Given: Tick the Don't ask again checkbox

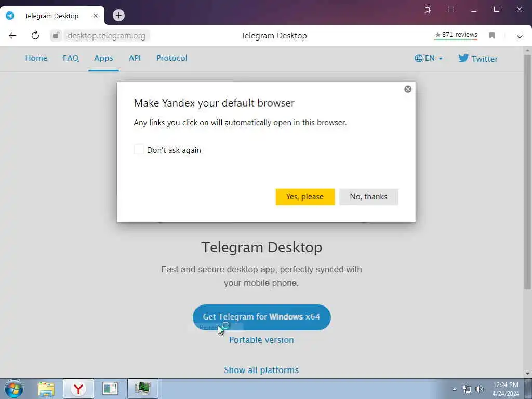Looking at the screenshot, I should click(x=139, y=149).
